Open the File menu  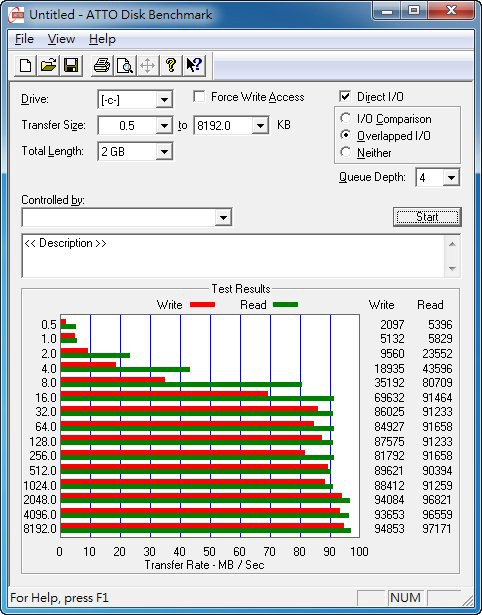pos(24,39)
